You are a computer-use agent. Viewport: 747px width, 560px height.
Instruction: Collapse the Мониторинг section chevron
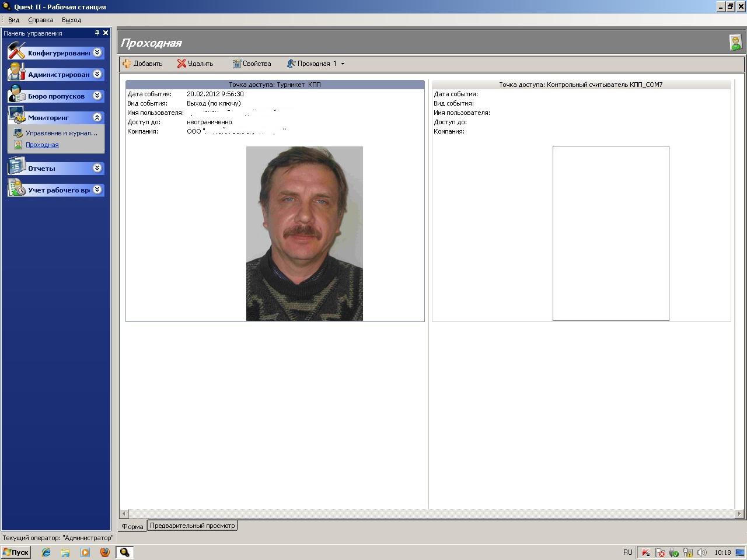click(x=97, y=117)
